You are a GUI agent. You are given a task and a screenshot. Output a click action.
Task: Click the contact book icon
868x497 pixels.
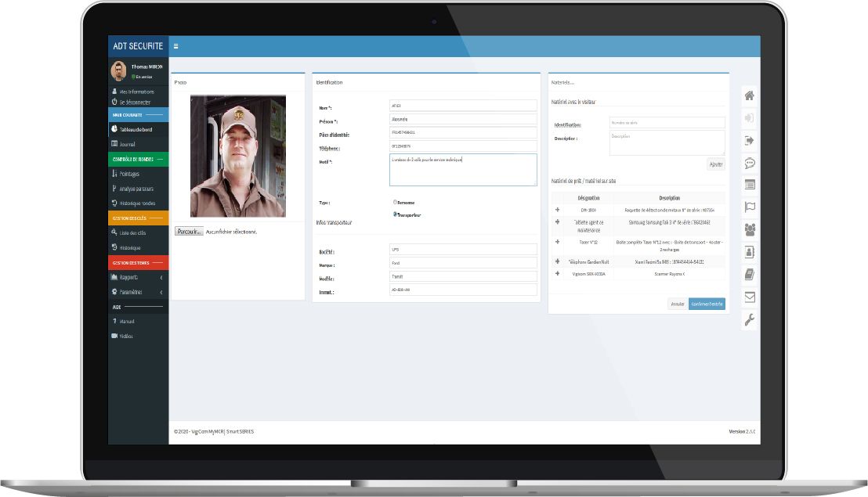pyautogui.click(x=749, y=252)
